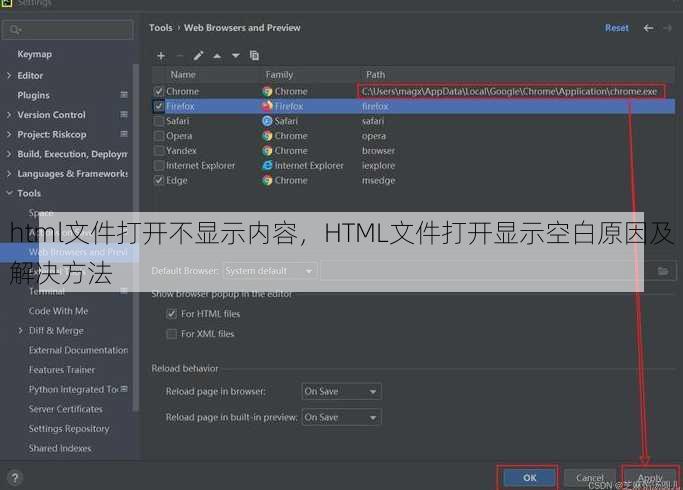Click the settings search input field
Viewport: 683px width, 490px height.
pyautogui.click(x=68, y=30)
